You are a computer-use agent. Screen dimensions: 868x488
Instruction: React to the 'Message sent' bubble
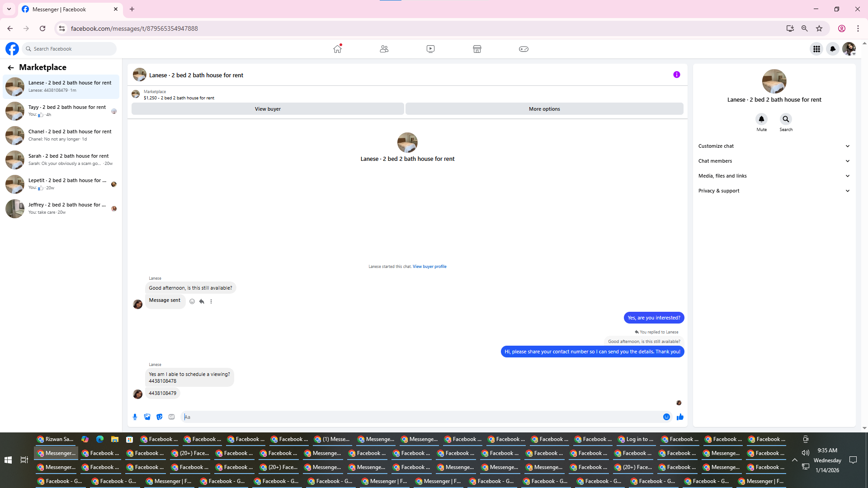coord(192,301)
